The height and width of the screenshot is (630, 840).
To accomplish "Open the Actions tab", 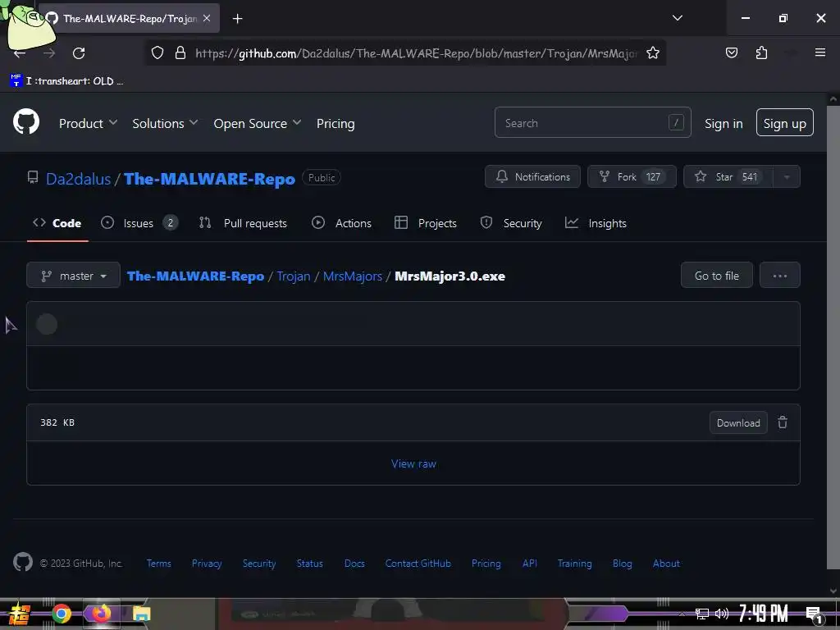I will pos(341,223).
